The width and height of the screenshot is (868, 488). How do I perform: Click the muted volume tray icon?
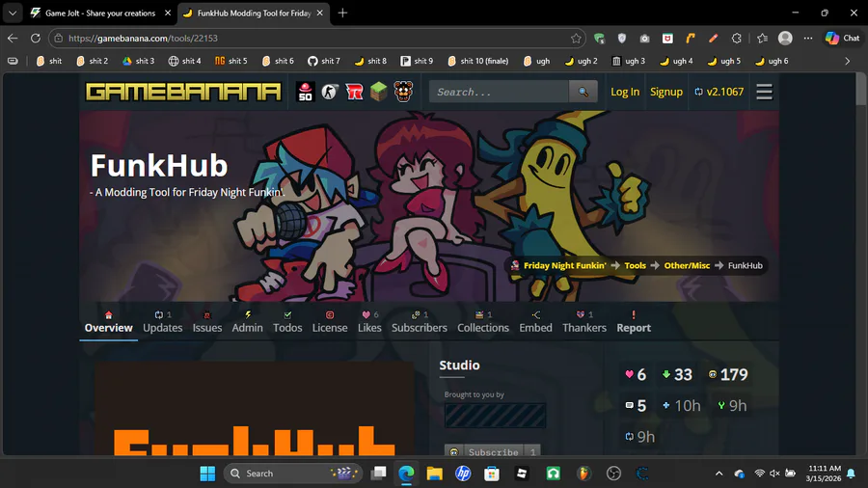pyautogui.click(x=774, y=474)
